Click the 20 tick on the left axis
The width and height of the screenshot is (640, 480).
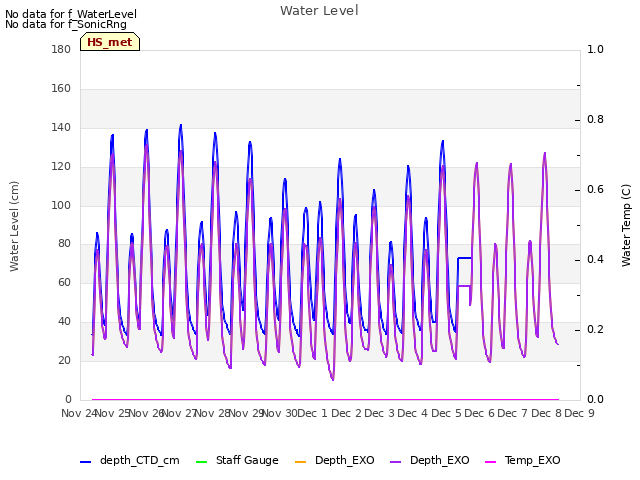pos(64,360)
